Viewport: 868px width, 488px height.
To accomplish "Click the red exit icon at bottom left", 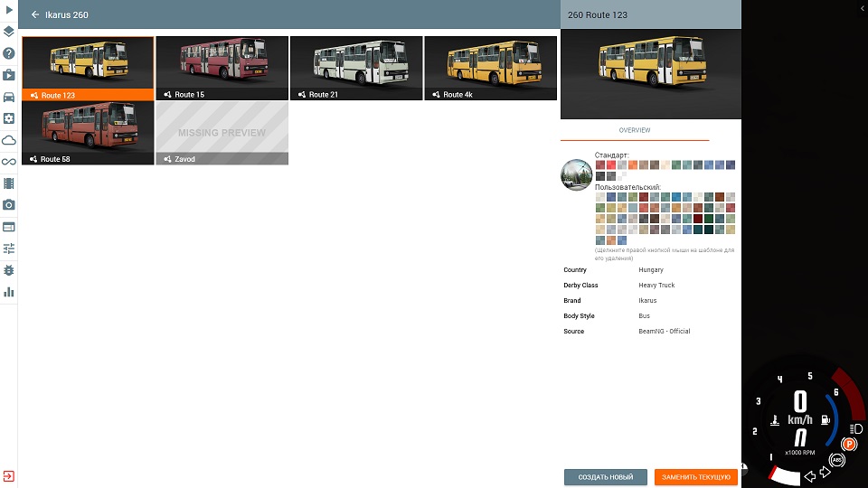I will coord(8,476).
